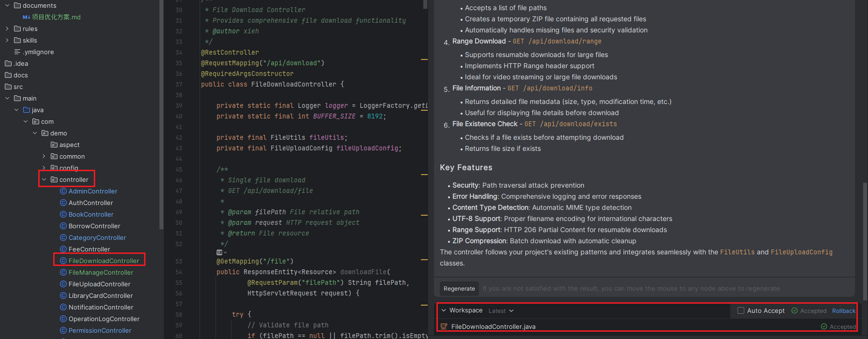The height and width of the screenshot is (339, 868).
Task: Click the .idea folder icon
Action: [8, 63]
